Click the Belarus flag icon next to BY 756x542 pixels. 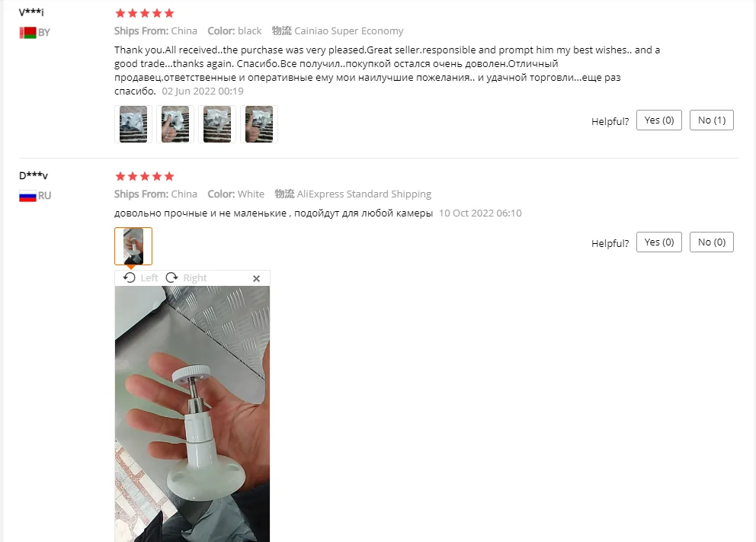(28, 33)
